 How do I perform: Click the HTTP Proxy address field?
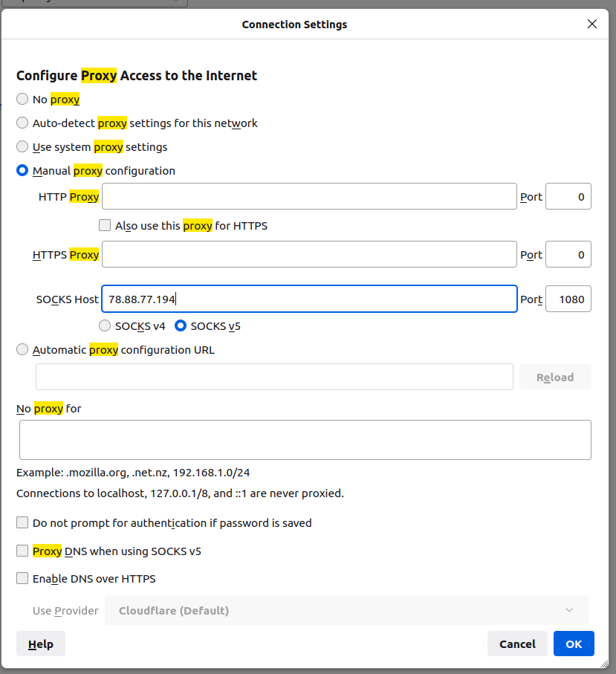click(x=309, y=197)
